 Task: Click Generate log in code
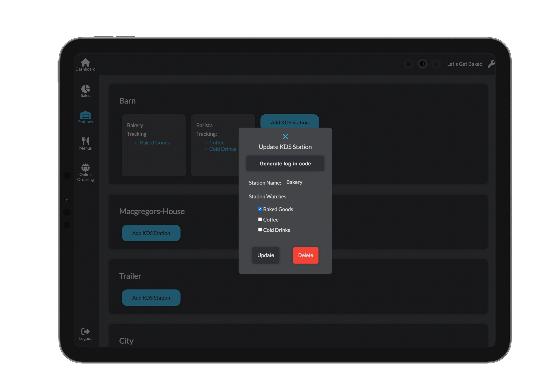point(285,163)
